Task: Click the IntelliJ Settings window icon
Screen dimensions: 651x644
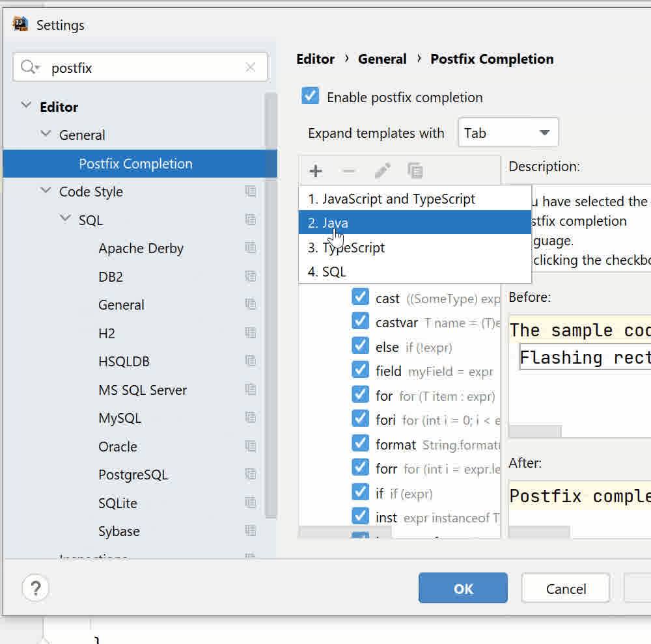Action: point(20,24)
